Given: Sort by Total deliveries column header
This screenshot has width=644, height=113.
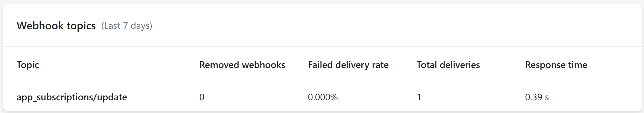Looking at the screenshot, I should pyautogui.click(x=448, y=65).
